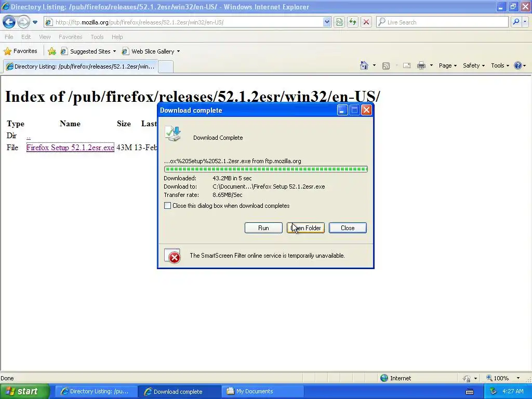Click the Close button in download dialog
The height and width of the screenshot is (399, 532).
click(348, 228)
